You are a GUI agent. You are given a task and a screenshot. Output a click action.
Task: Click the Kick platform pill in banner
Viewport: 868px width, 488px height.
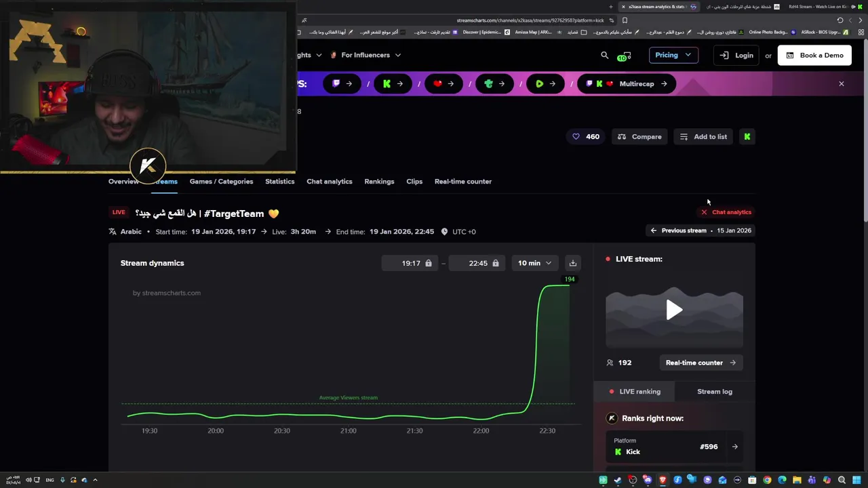(393, 84)
